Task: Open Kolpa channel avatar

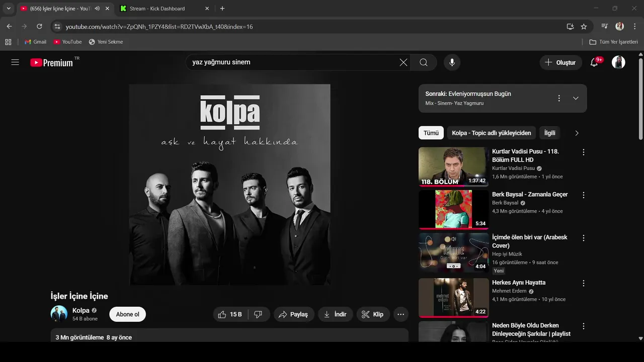Action: (x=59, y=314)
